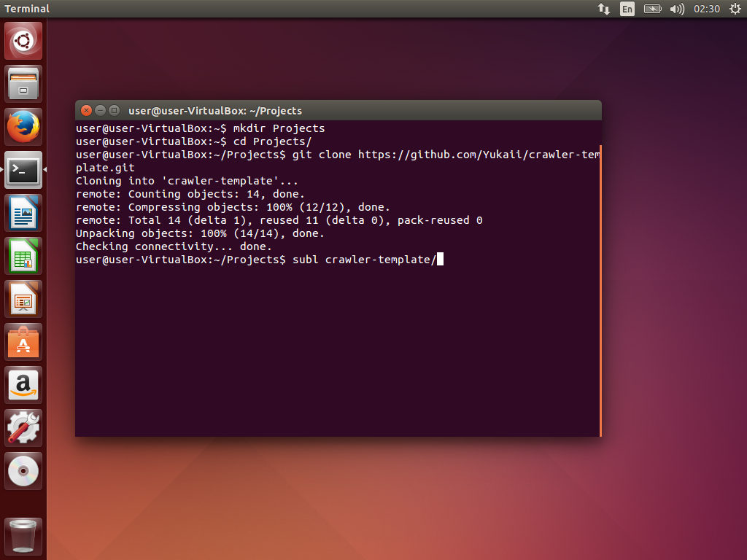
Task: Click the 'pack-reused 0' output line
Action: (279, 220)
